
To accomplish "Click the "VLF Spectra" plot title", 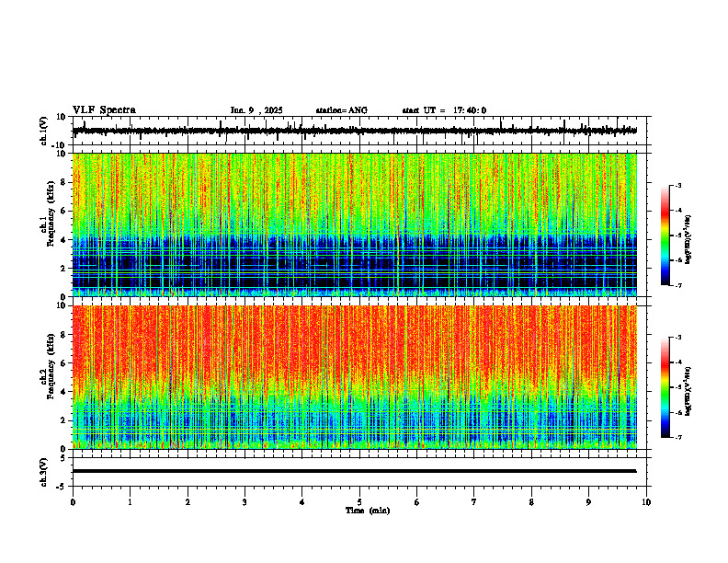I will click(x=104, y=110).
